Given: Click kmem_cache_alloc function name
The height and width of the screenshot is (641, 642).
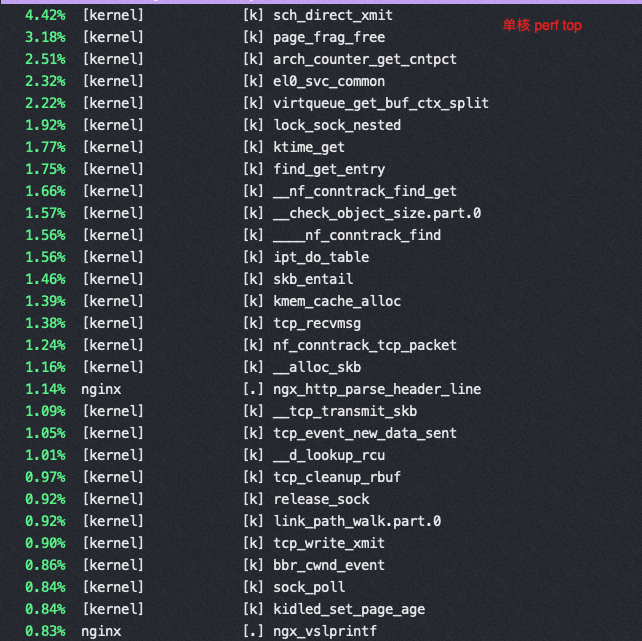Looking at the screenshot, I should coord(337,302).
